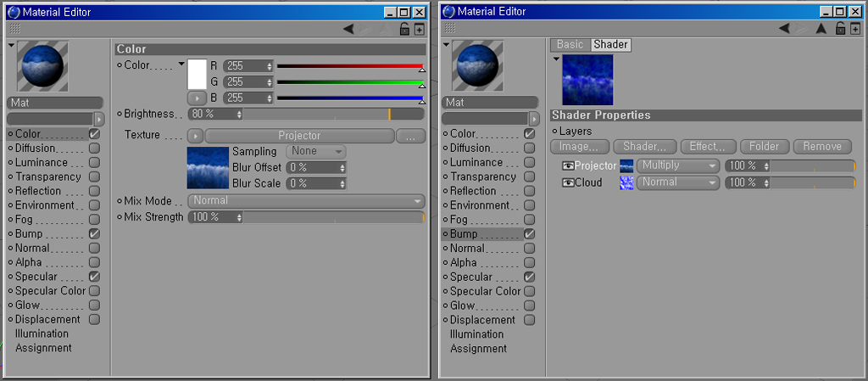
Task: Select Assignment in left editor list
Action: click(x=43, y=348)
